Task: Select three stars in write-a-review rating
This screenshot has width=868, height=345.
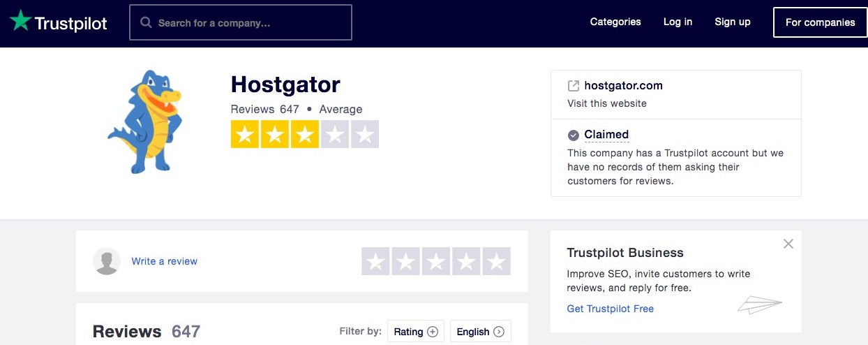Action: pyautogui.click(x=436, y=262)
